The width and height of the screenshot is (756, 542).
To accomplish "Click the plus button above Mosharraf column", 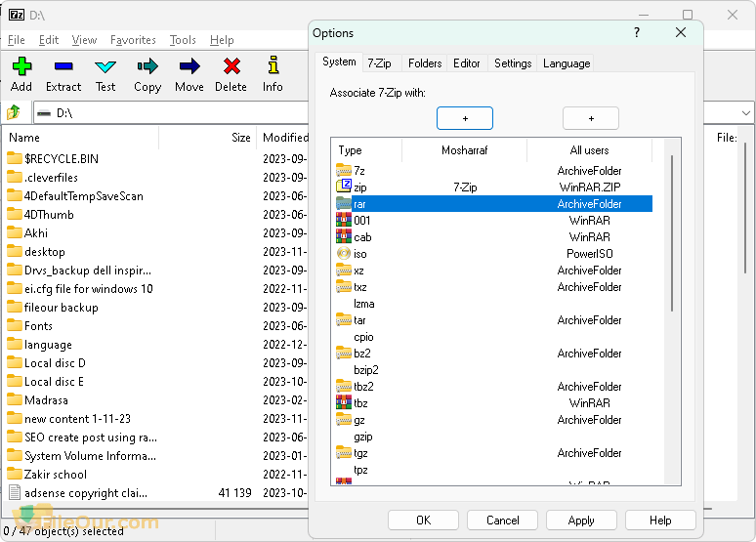I will (465, 118).
